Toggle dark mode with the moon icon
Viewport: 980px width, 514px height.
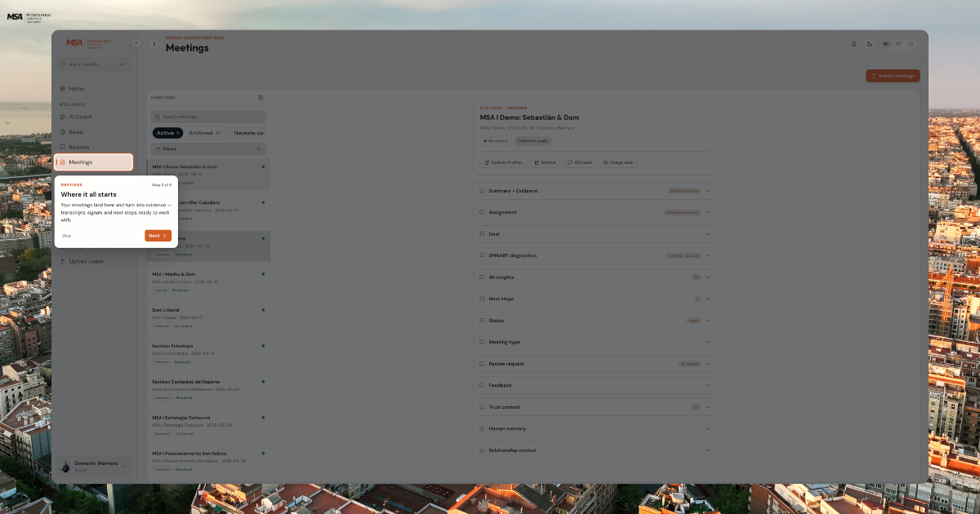point(869,44)
